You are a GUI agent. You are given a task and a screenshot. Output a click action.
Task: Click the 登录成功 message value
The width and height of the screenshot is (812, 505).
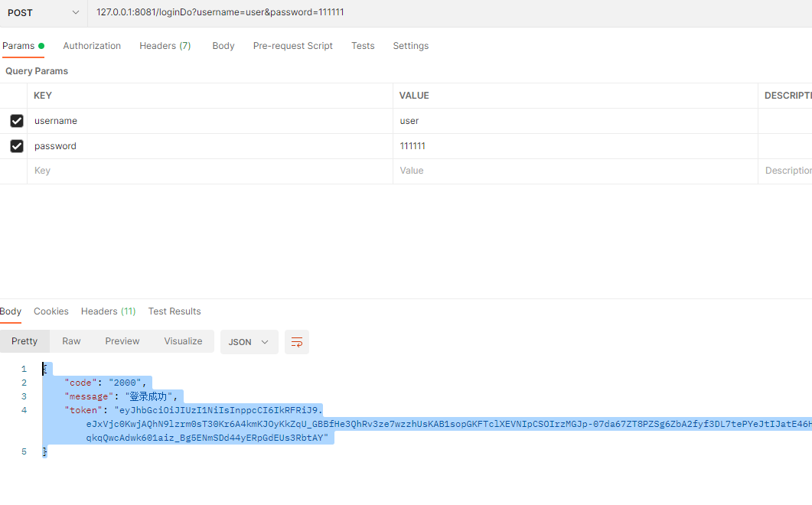pyautogui.click(x=148, y=397)
